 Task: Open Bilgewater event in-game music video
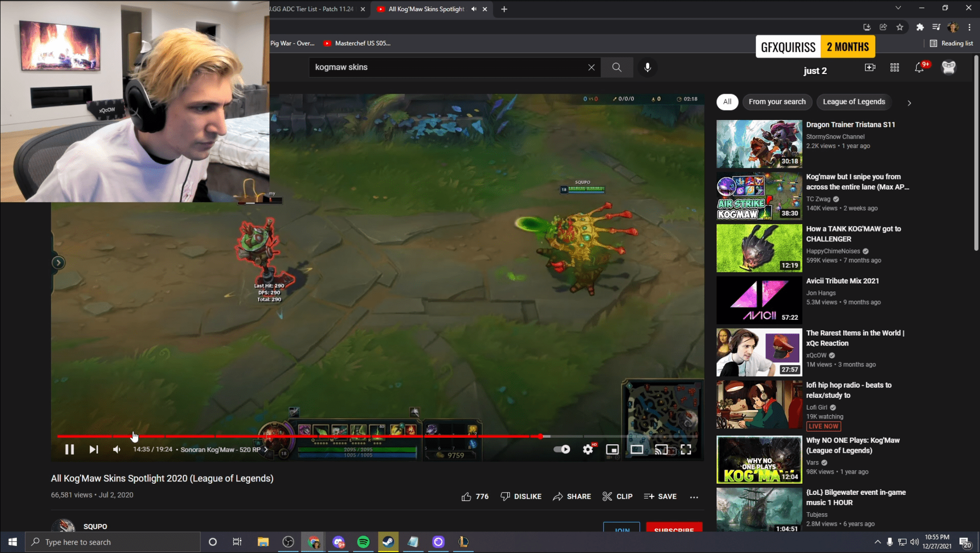[759, 510]
